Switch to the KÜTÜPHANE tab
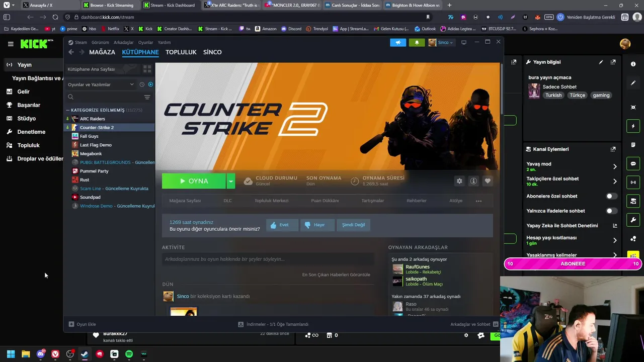Viewport: 644px width, 362px height. coord(140,52)
